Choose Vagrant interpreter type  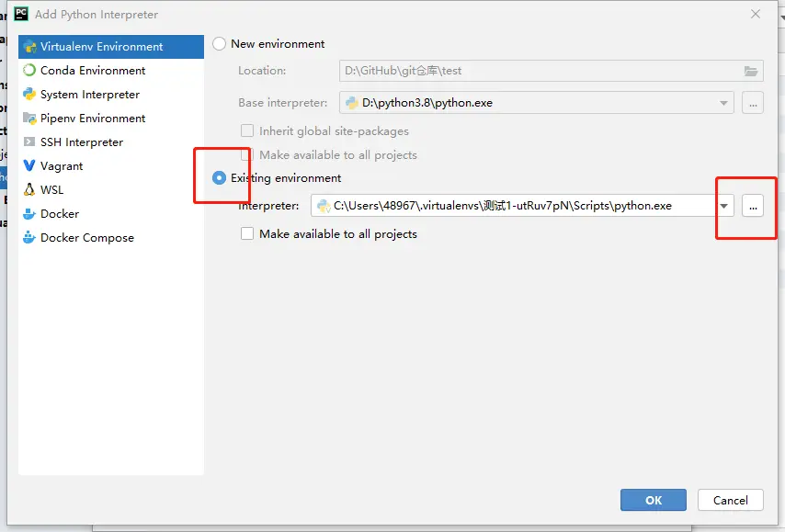tap(111, 166)
